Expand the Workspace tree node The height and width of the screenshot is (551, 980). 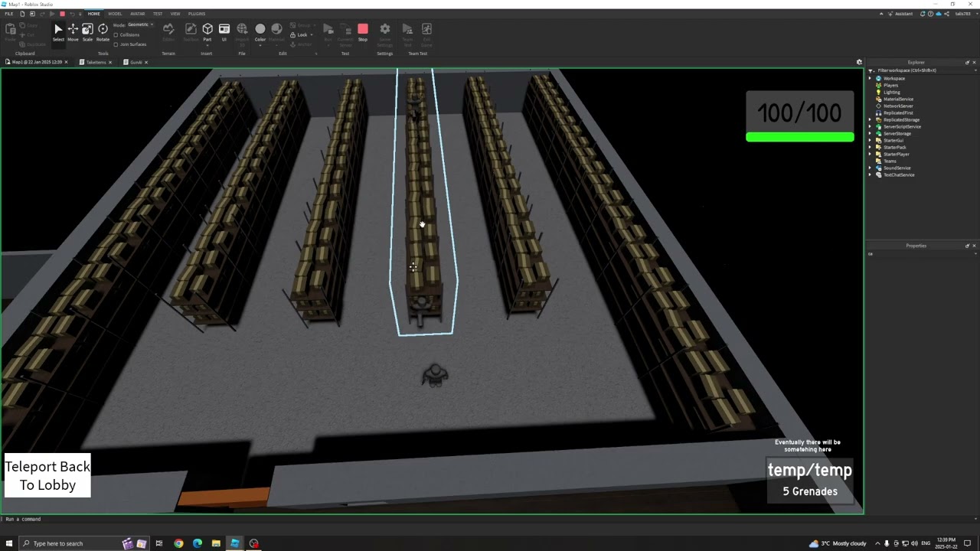871,79
